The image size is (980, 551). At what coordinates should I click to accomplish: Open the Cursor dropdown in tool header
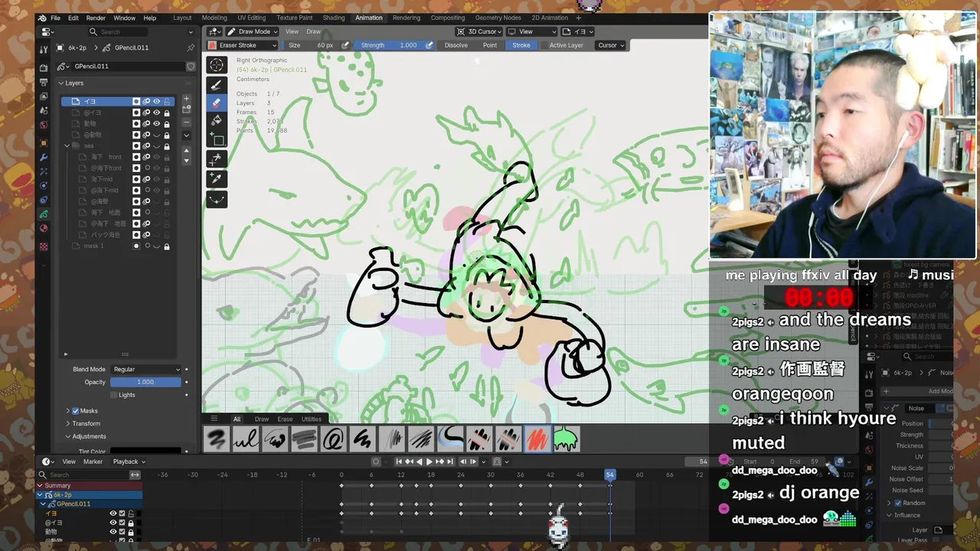tap(611, 45)
